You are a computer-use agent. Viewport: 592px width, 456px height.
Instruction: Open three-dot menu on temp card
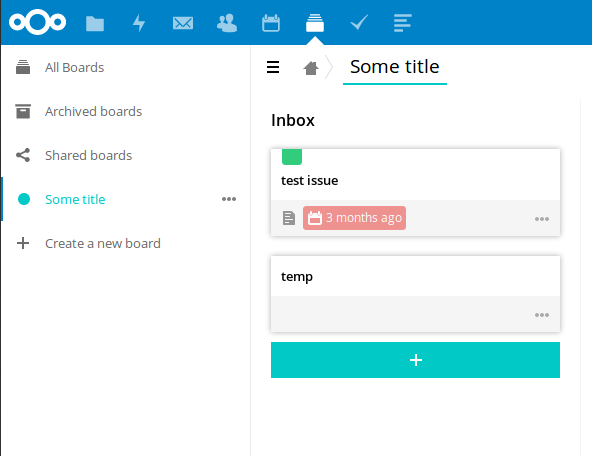(542, 315)
